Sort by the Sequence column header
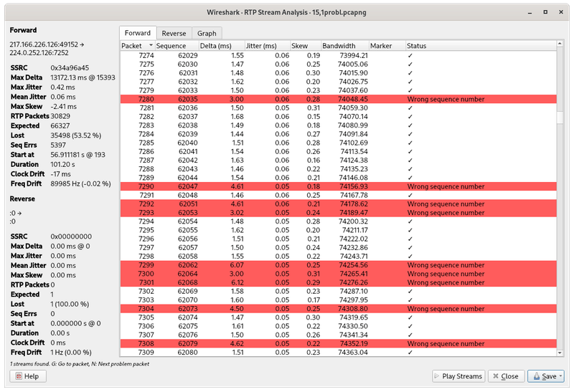Screen dimensions: 574x392 pos(177,46)
